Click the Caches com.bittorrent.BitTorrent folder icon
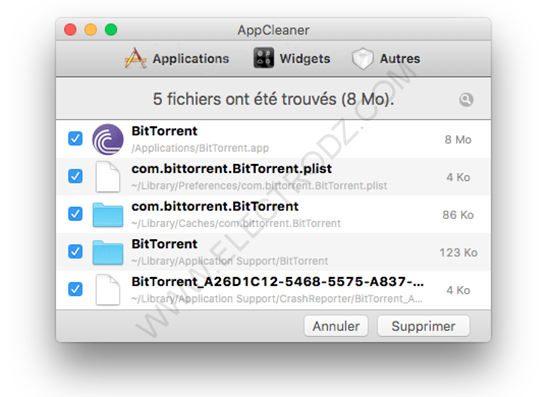553x397 pixels. (x=108, y=215)
